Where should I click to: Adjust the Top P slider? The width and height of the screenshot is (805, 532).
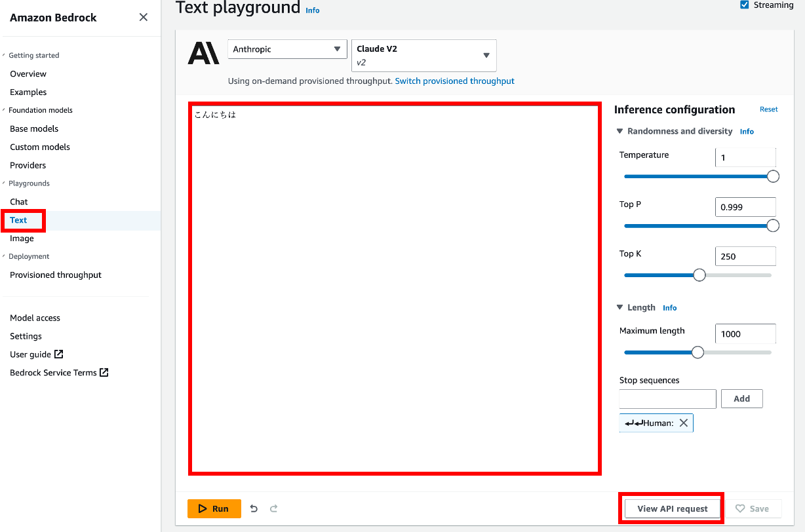[773, 225]
